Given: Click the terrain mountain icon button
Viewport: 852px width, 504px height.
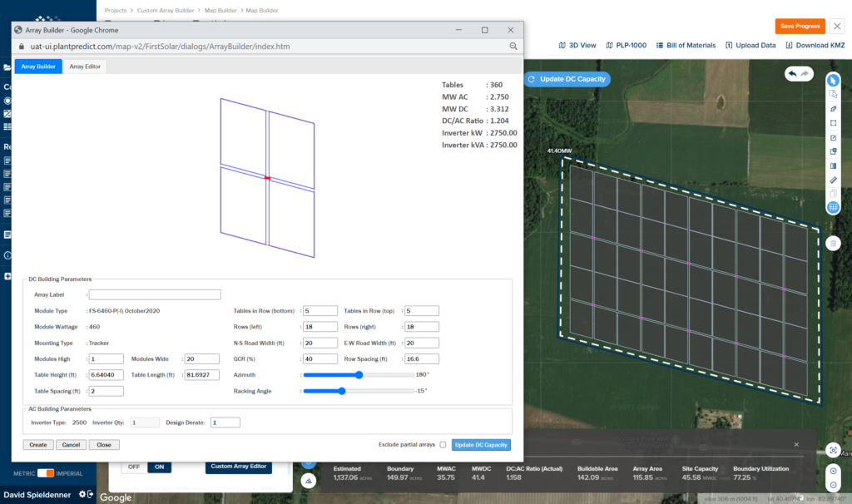Looking at the screenshot, I should click(x=308, y=481).
